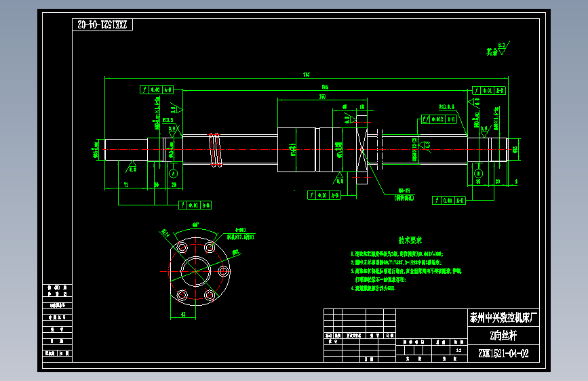This screenshot has height=381, width=588.
Task: Click the top-right runout tolerance frame 0.01 A-B
Action: pos(488,90)
